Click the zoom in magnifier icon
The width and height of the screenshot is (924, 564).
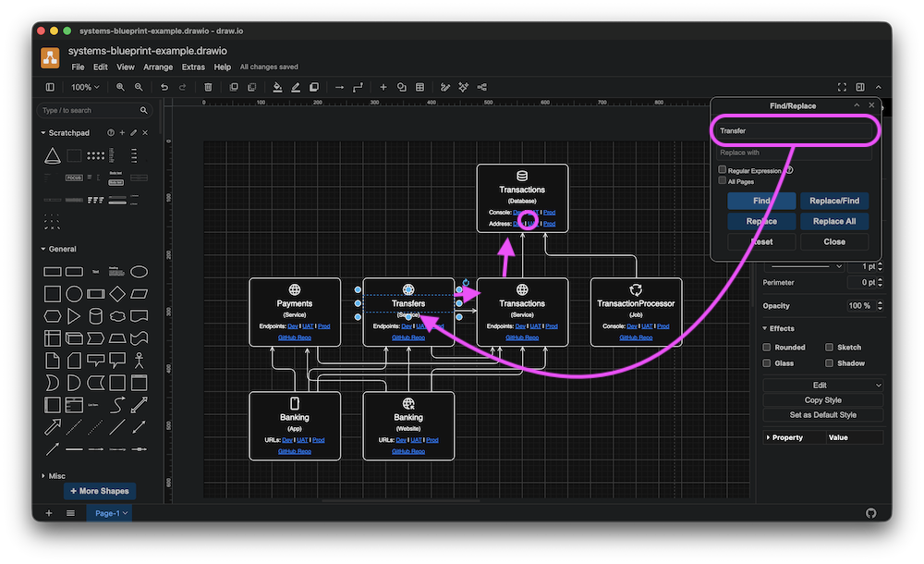(120, 87)
